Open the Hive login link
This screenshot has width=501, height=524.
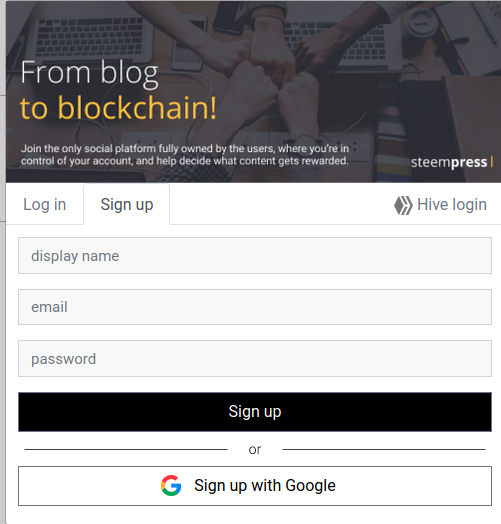pos(440,205)
